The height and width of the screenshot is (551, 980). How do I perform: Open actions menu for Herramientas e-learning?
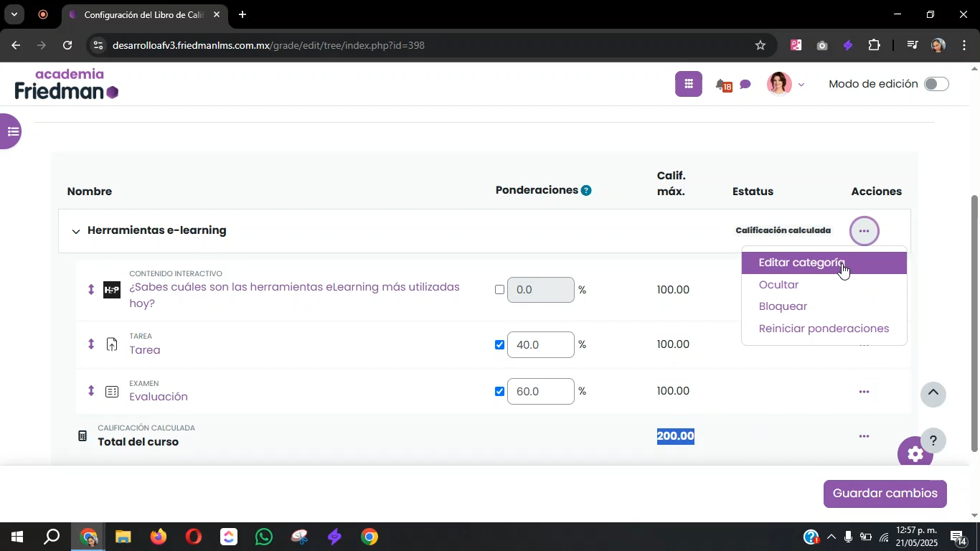[864, 231]
